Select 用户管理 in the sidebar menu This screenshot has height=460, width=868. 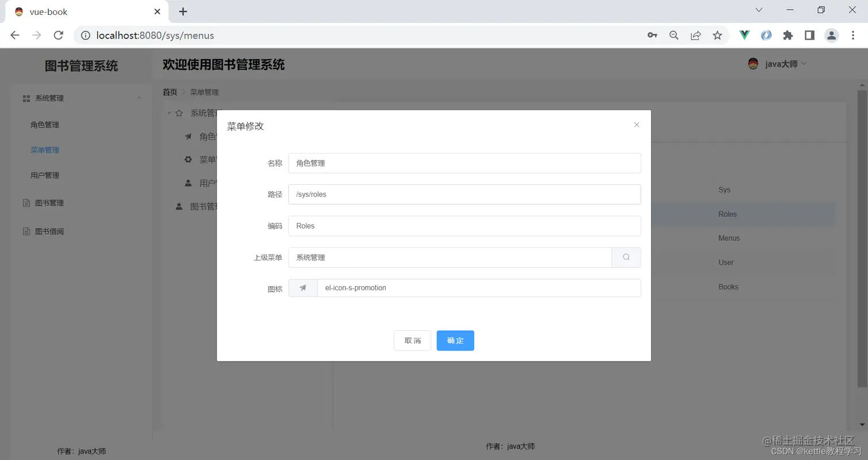44,175
